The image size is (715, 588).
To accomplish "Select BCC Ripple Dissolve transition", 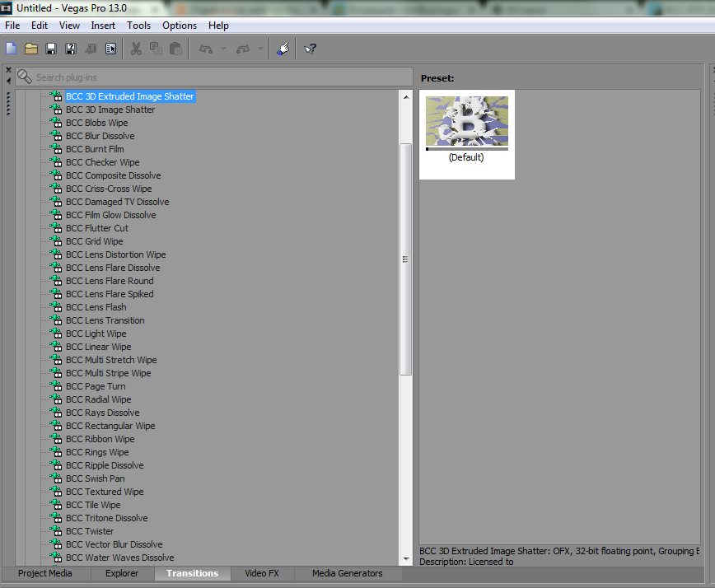I will click(105, 465).
